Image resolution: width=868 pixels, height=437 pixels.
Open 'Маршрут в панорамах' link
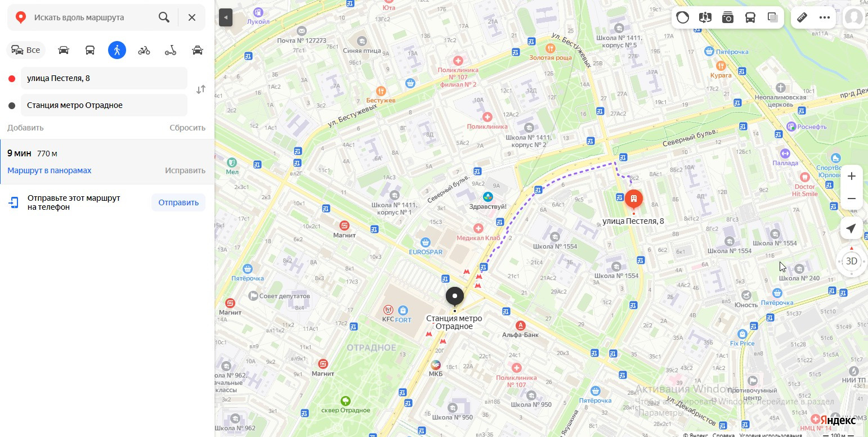click(50, 170)
